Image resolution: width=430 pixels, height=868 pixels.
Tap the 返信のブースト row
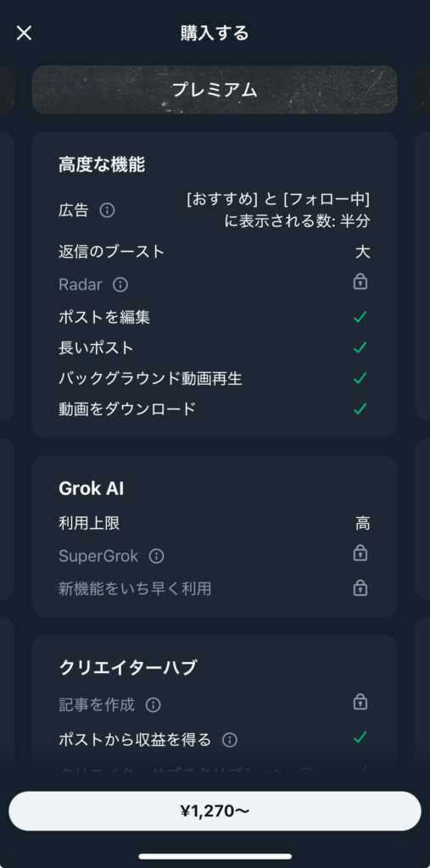pos(215,252)
